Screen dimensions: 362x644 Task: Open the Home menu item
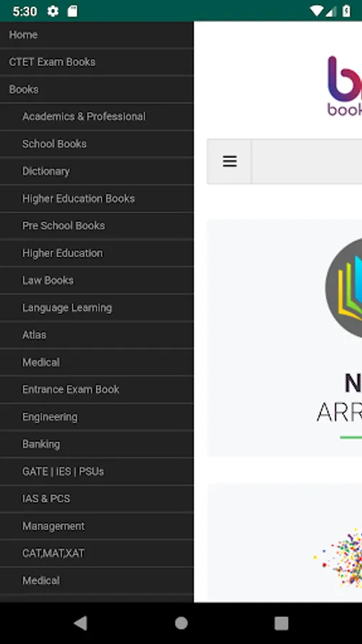coord(97,35)
